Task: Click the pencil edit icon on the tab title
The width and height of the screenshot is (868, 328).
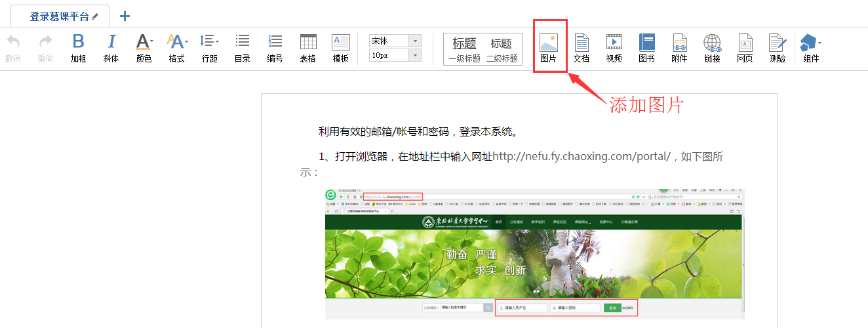Action: tap(95, 16)
